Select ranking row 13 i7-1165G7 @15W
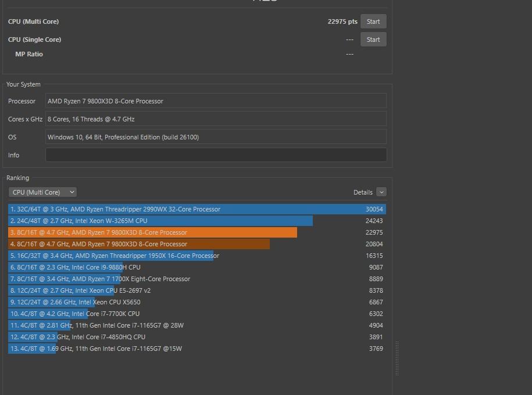 (197, 349)
